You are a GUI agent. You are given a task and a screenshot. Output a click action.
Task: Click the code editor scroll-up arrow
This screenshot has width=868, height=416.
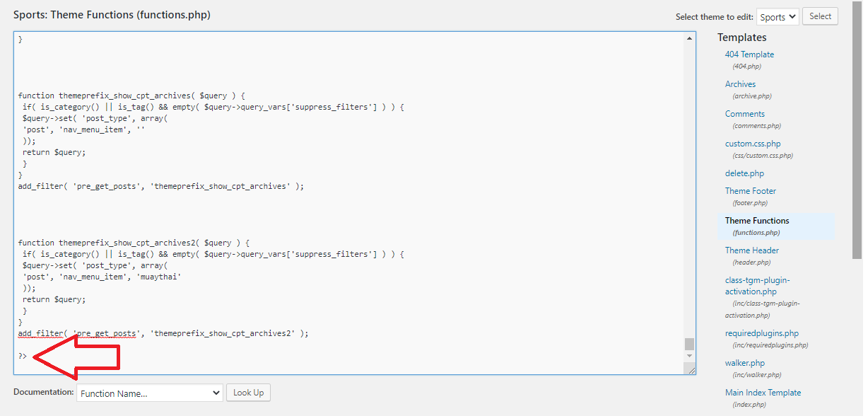[690, 38]
